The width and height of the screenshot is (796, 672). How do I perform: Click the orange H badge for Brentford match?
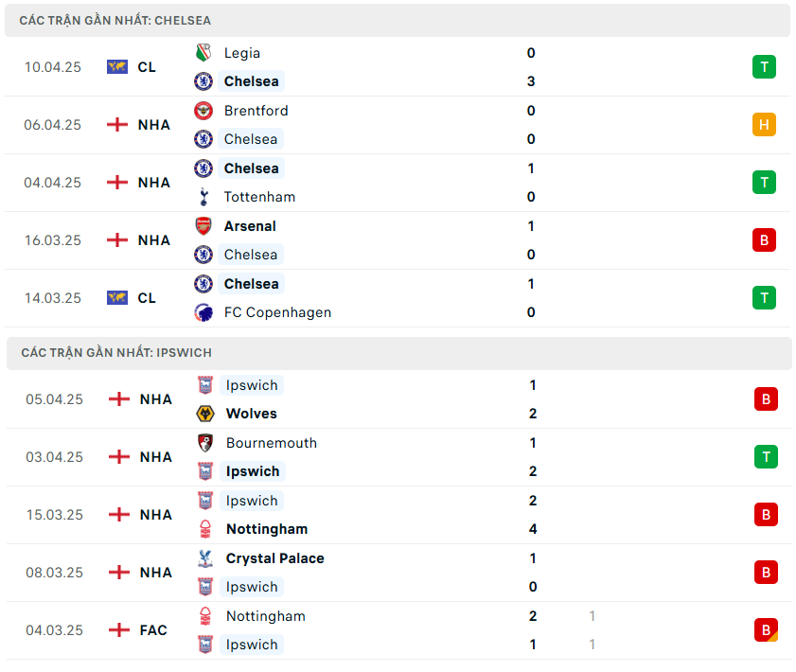point(764,124)
